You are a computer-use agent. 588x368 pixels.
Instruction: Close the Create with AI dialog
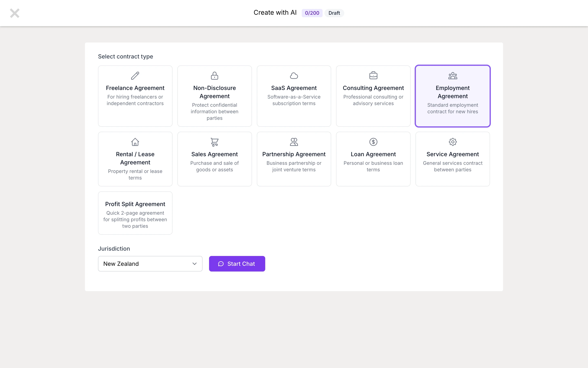(x=14, y=13)
